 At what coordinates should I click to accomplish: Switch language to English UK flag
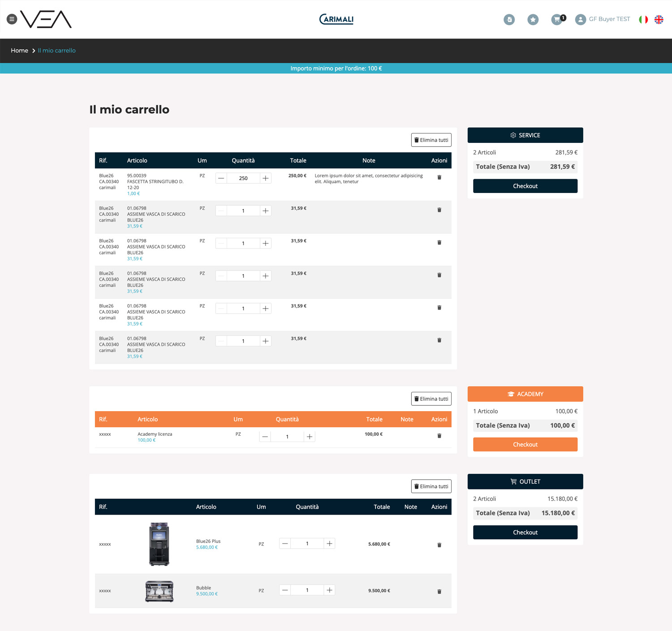point(659,20)
